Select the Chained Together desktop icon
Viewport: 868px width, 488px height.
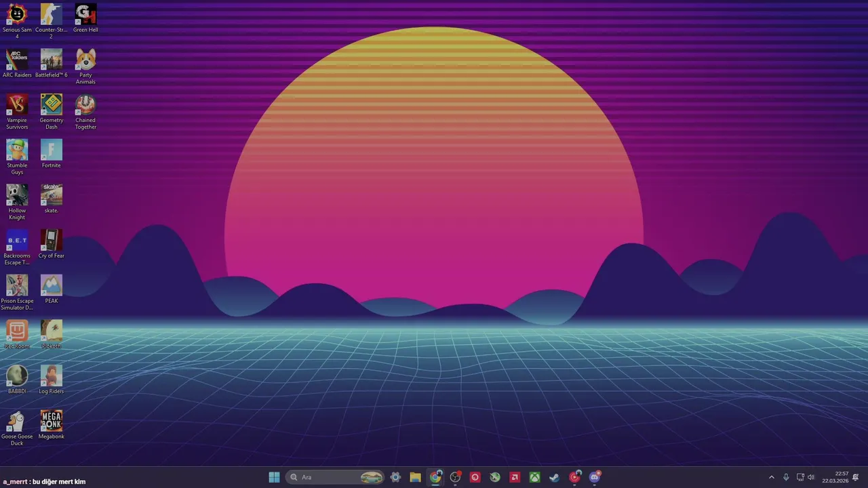pyautogui.click(x=85, y=112)
